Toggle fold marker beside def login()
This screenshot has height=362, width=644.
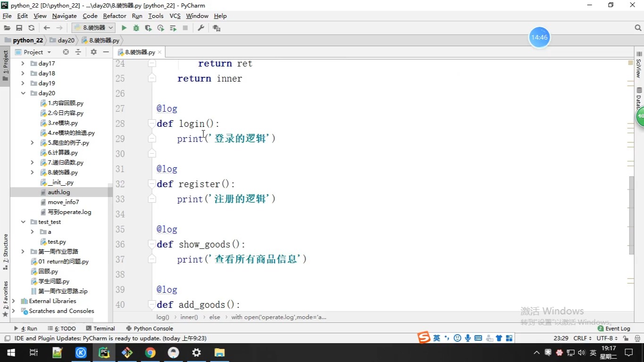(152, 123)
